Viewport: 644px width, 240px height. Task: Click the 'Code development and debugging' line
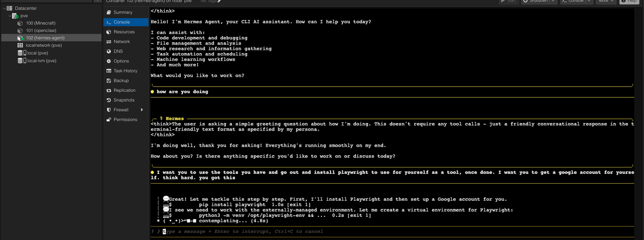point(199,38)
